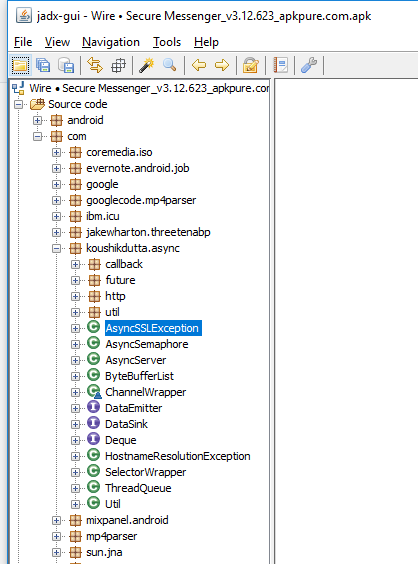Expand the evernote.android.job package
Viewport: 418px width, 564px height.
coord(56,168)
